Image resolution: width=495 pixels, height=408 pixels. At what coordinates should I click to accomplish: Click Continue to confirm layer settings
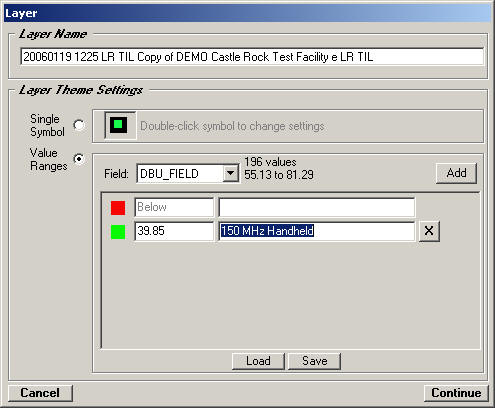click(456, 393)
